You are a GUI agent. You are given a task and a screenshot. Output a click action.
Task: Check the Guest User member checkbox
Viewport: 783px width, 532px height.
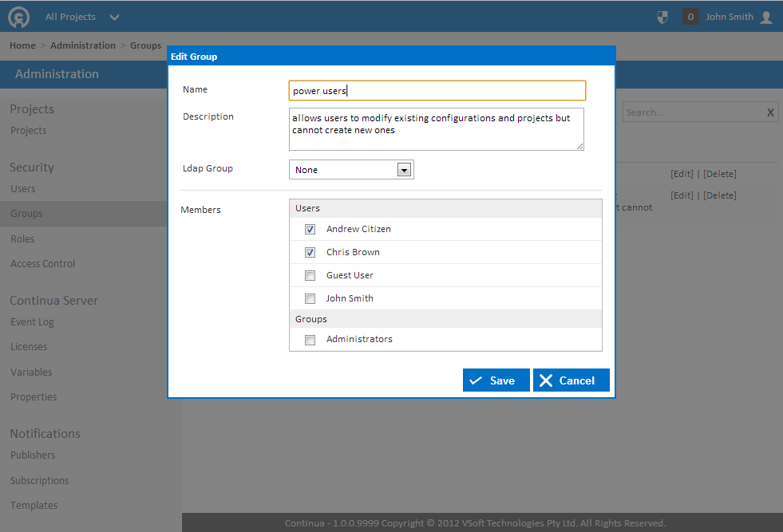tap(310, 275)
